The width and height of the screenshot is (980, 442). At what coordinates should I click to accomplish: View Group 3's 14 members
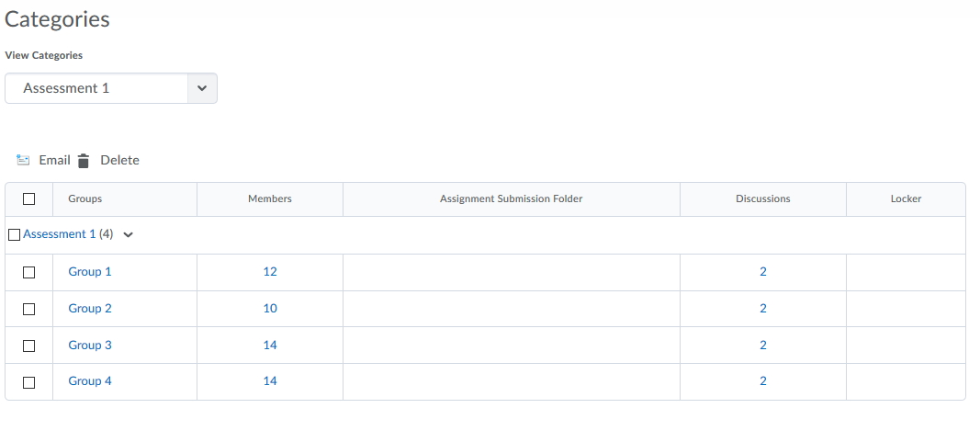click(270, 346)
